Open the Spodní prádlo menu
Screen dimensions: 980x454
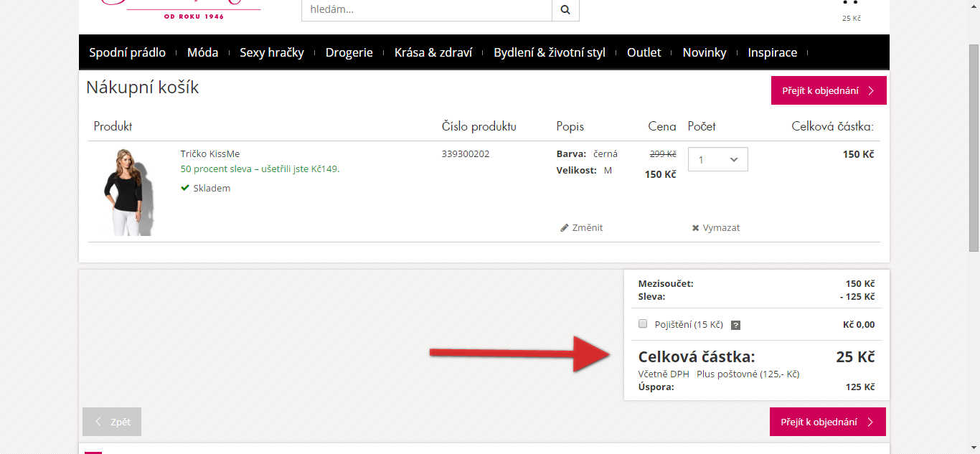coord(127,52)
